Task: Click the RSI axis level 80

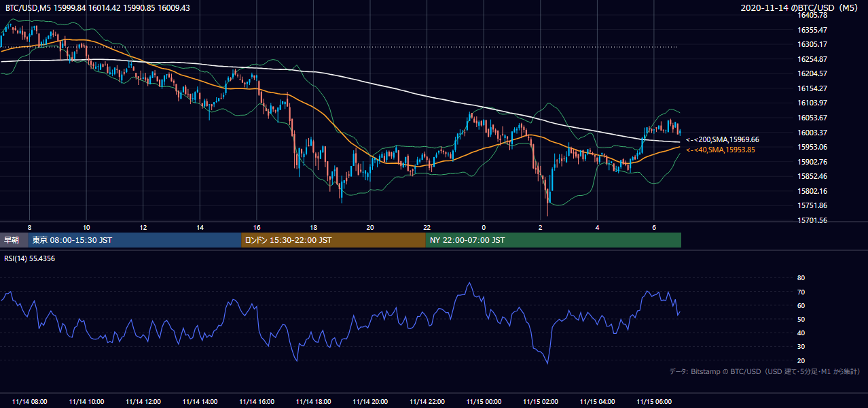Action: (801, 278)
